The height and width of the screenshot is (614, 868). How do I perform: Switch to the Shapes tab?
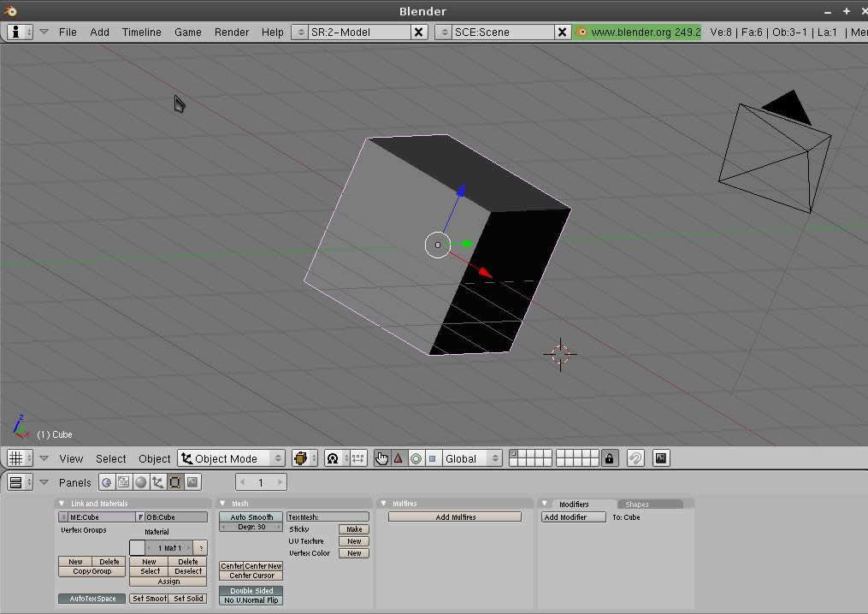tap(650, 505)
